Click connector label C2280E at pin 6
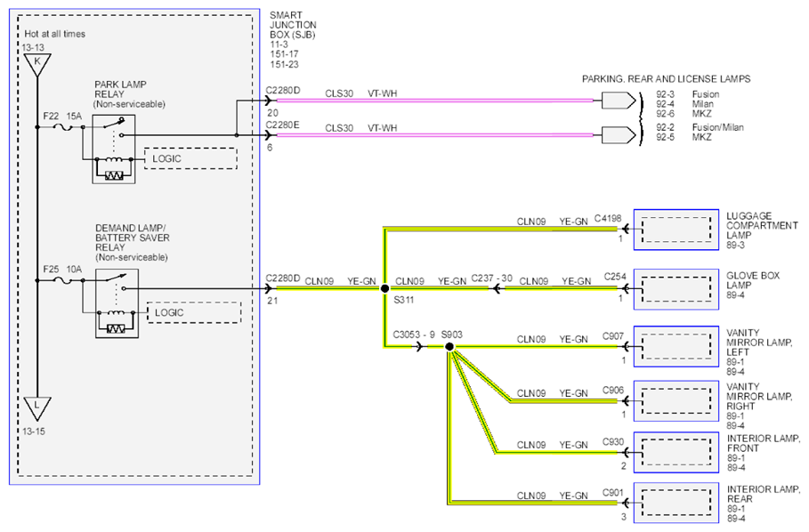 coord(283,125)
